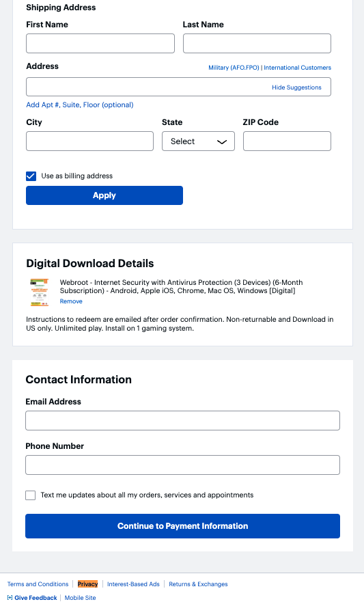364x604 pixels.
Task: Expand Add Apt #, Suite, Floor option
Action: click(x=80, y=105)
